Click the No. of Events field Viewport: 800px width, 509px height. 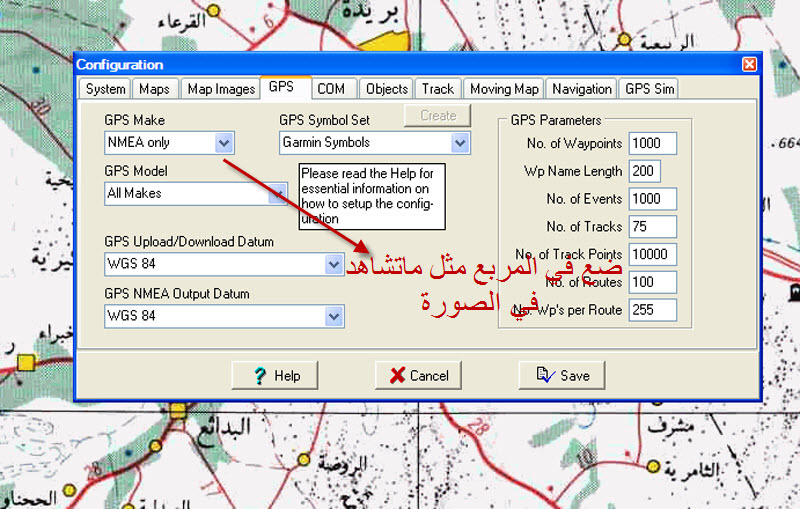pyautogui.click(x=653, y=199)
